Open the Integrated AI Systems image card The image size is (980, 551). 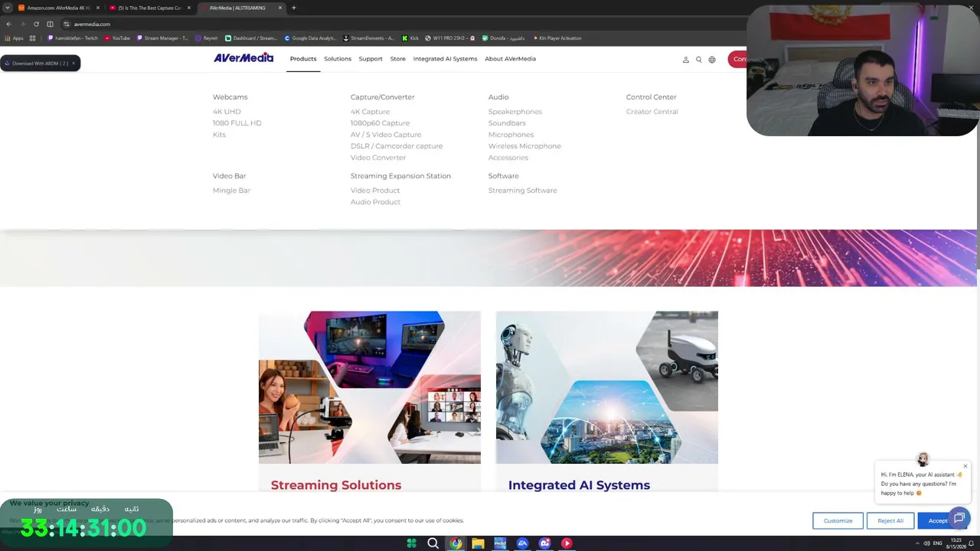click(607, 387)
